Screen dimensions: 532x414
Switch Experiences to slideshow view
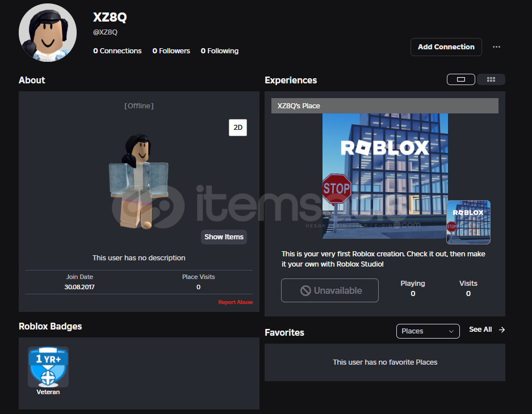coord(461,79)
